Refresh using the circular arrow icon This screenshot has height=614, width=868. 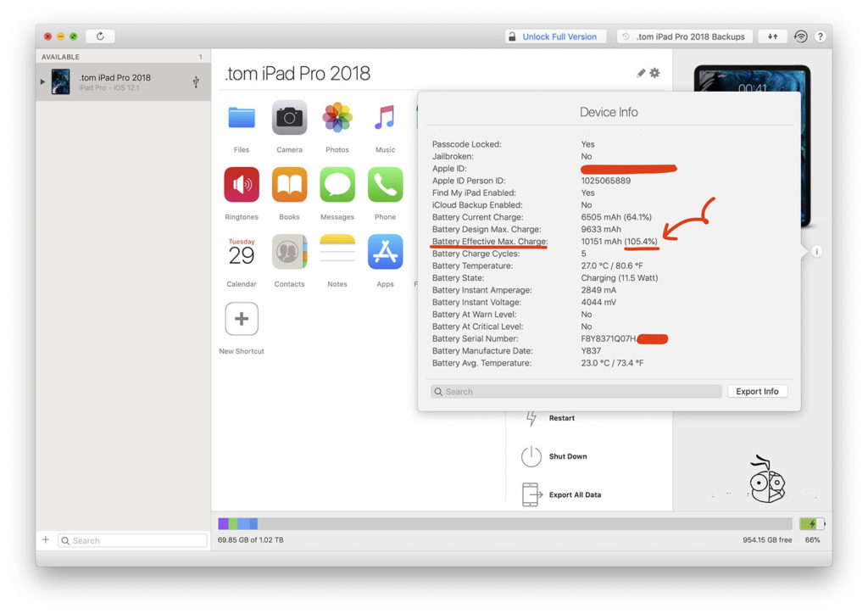[98, 36]
